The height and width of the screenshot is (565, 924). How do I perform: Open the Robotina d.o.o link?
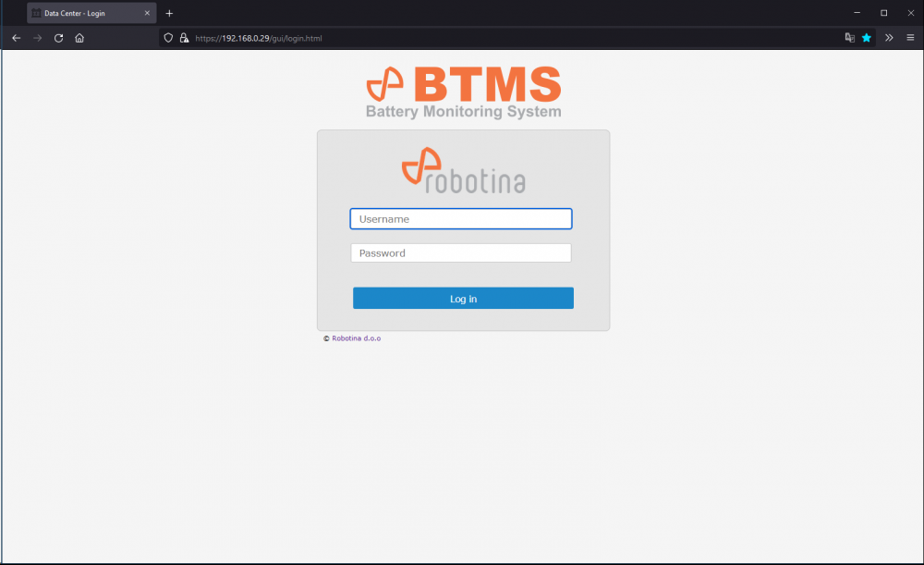click(356, 338)
